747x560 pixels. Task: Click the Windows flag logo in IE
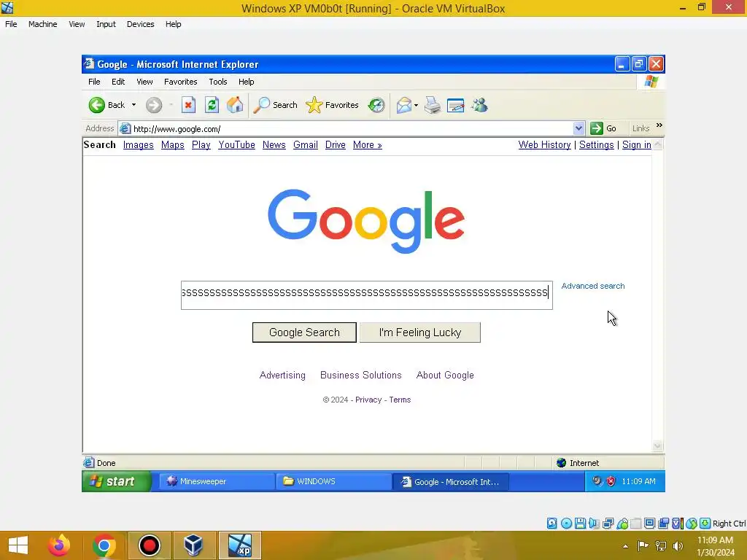coord(651,82)
